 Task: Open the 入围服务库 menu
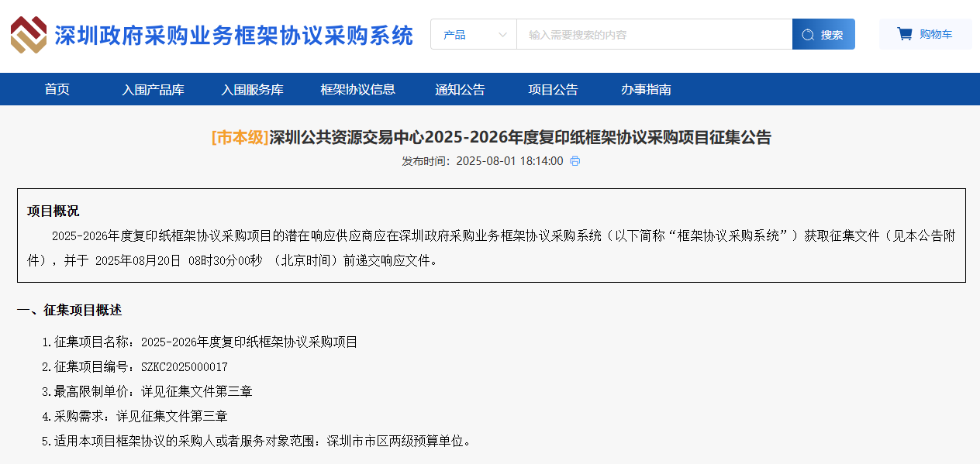(x=253, y=89)
